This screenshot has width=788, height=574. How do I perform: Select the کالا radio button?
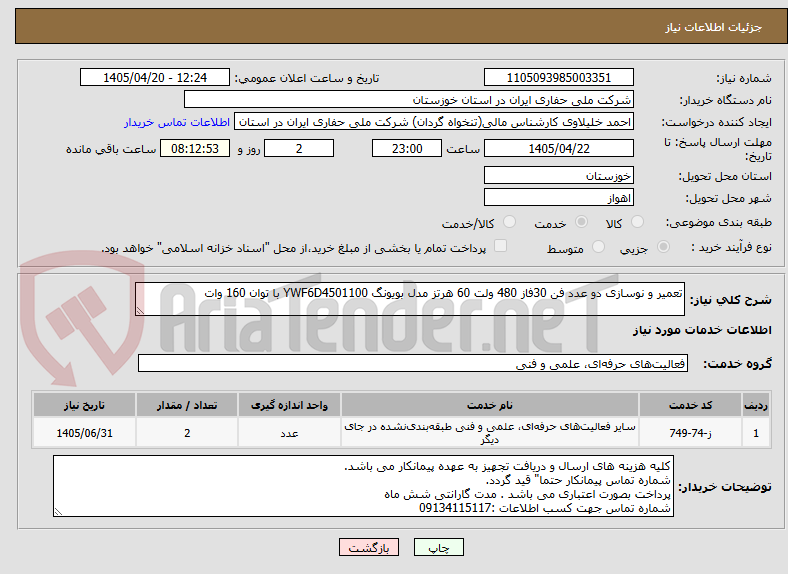point(637,222)
